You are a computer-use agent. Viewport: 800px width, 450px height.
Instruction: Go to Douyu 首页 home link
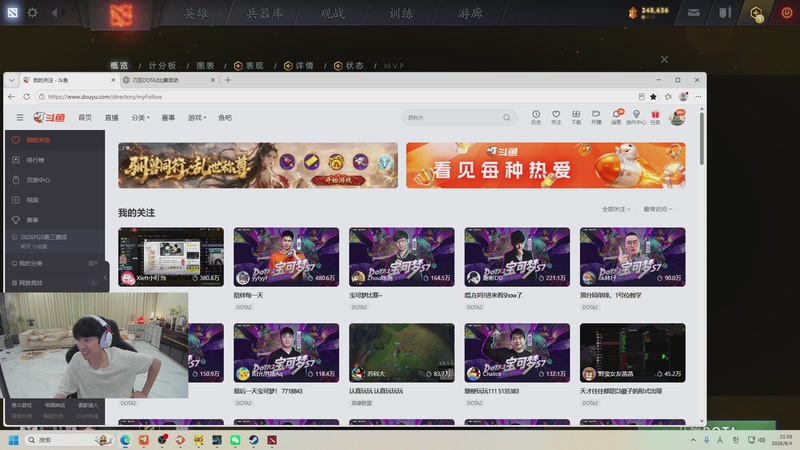[85, 118]
